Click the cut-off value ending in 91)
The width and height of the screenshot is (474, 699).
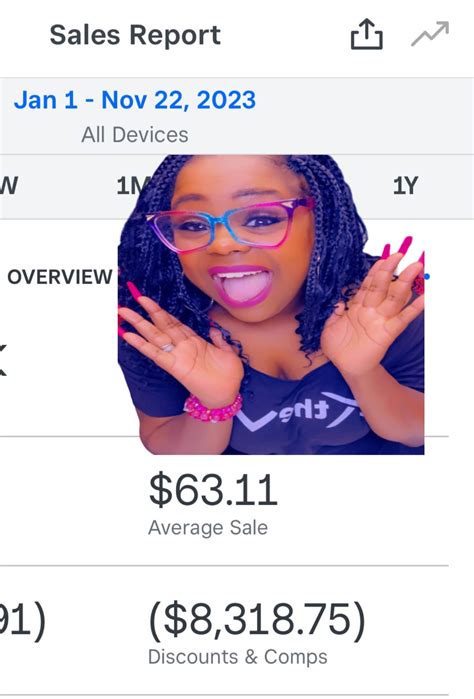tap(22, 620)
